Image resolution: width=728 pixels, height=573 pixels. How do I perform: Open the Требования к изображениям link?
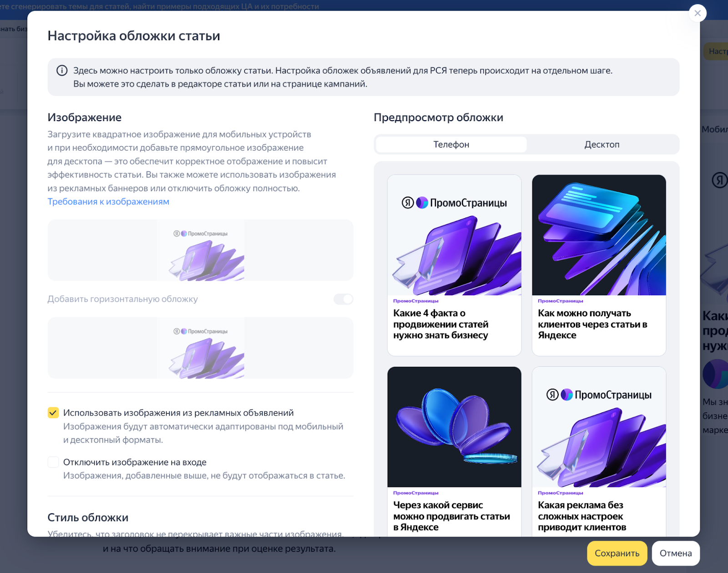point(108,202)
